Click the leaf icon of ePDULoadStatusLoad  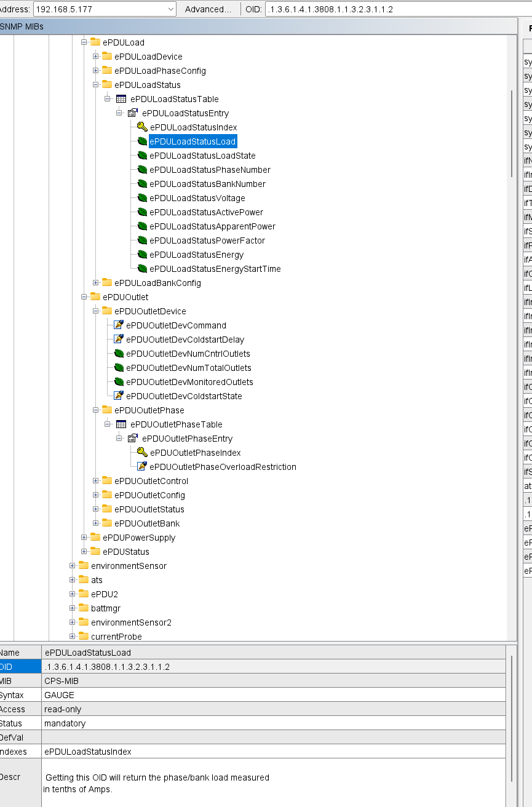pyautogui.click(x=142, y=141)
